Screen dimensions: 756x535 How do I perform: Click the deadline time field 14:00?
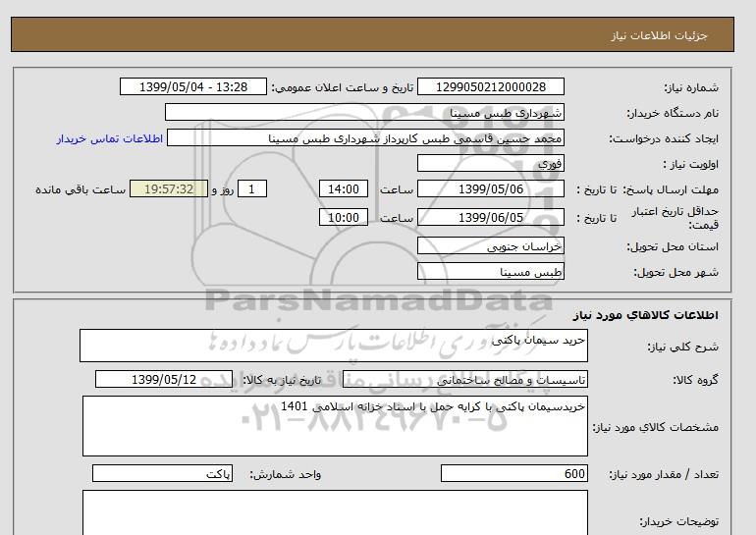tap(344, 188)
